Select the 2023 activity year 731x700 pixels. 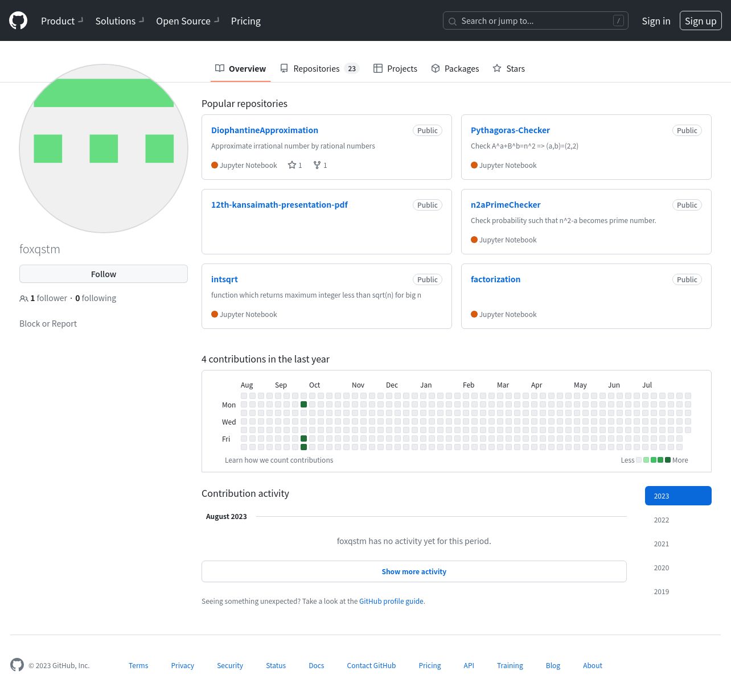678,496
